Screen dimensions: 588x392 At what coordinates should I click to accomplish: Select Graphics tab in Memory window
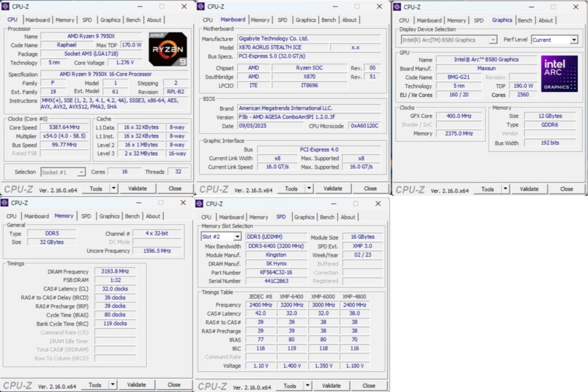tap(110, 216)
